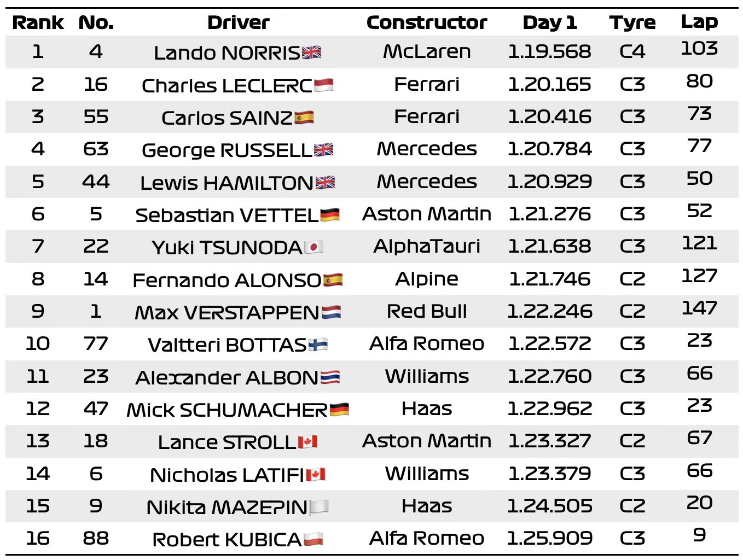The height and width of the screenshot is (560, 743).
Task: Select the McLaren constructor cell
Action: [x=427, y=51]
